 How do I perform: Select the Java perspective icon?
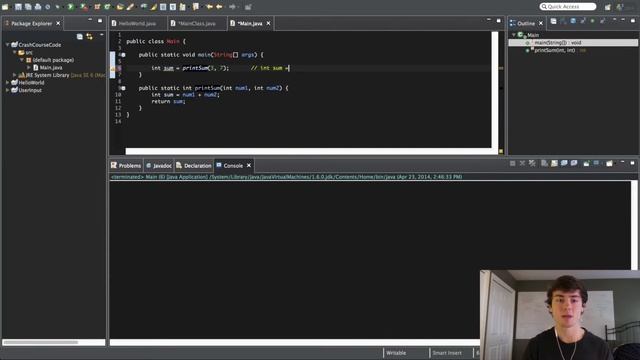point(620,7)
